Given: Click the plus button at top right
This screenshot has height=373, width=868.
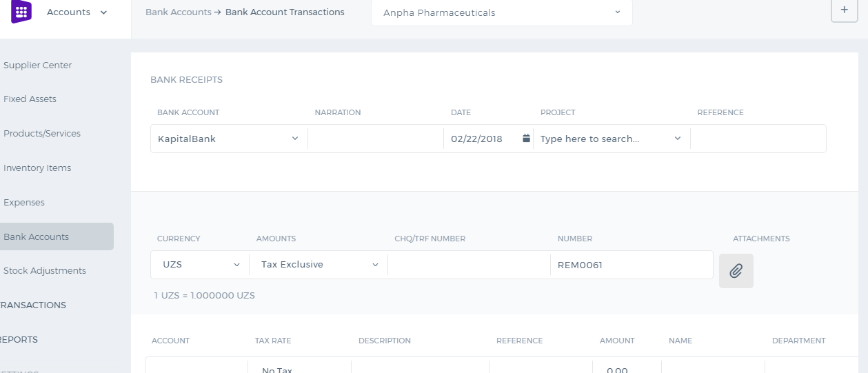Looking at the screenshot, I should pos(844,10).
